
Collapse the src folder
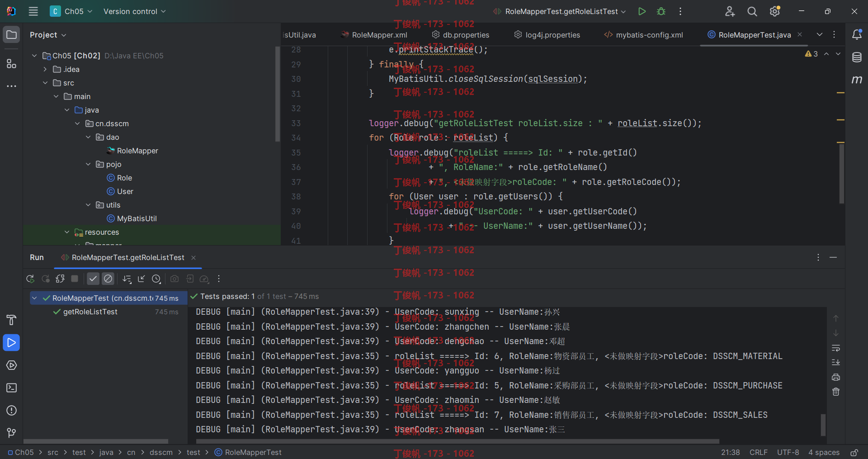tap(45, 83)
